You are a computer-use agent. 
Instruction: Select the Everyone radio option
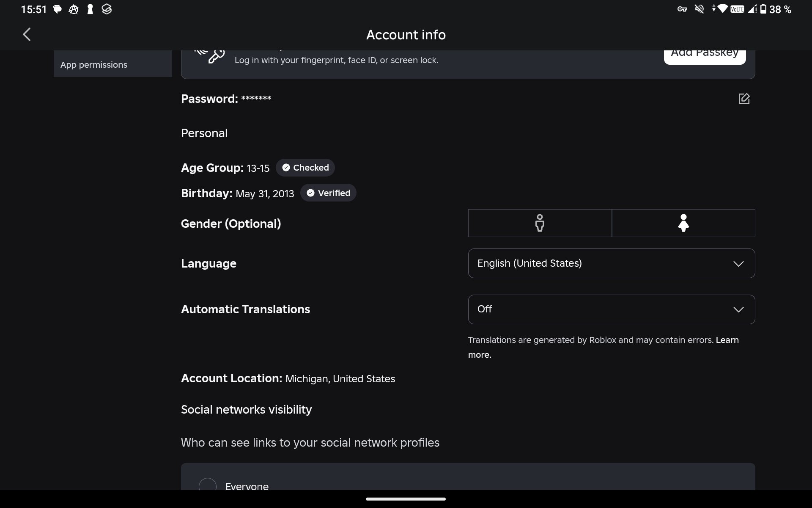(208, 485)
